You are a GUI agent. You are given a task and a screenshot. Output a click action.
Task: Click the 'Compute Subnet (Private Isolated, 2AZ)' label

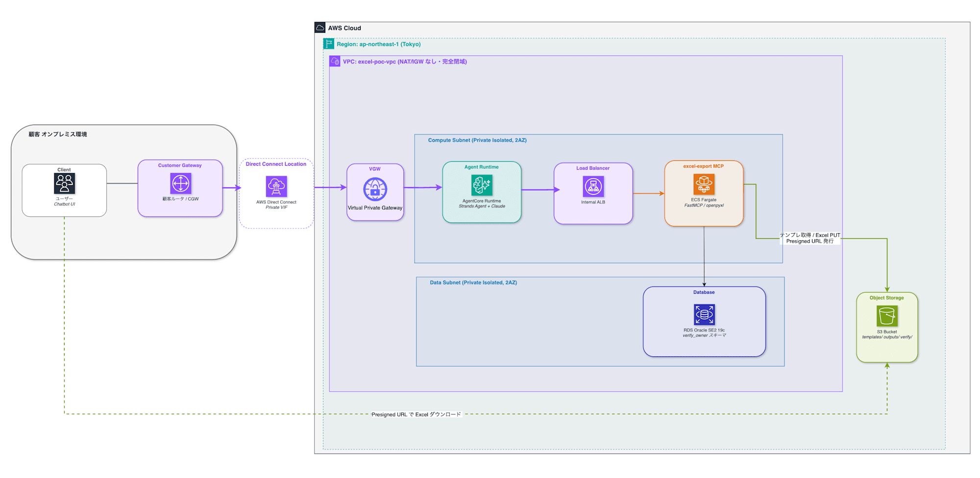coord(477,140)
